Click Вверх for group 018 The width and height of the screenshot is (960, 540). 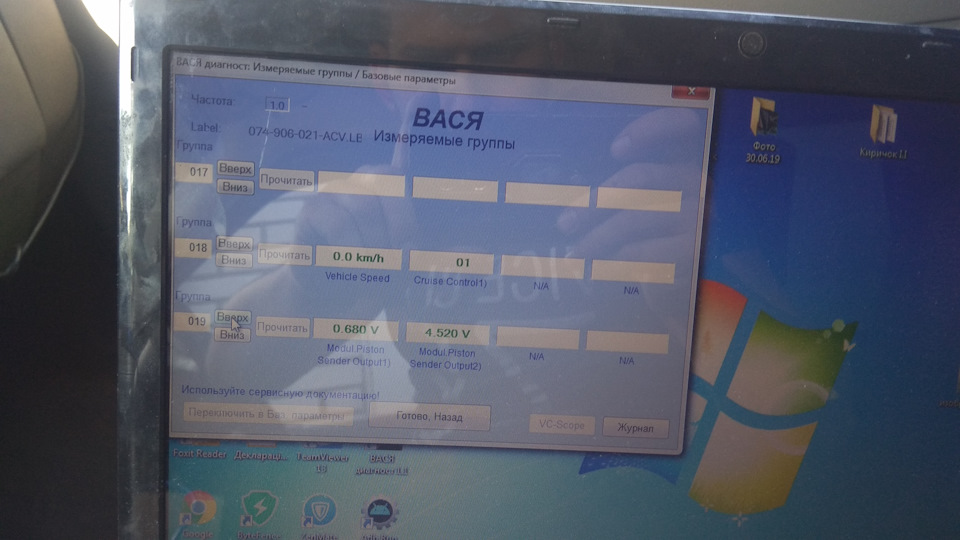click(x=234, y=244)
